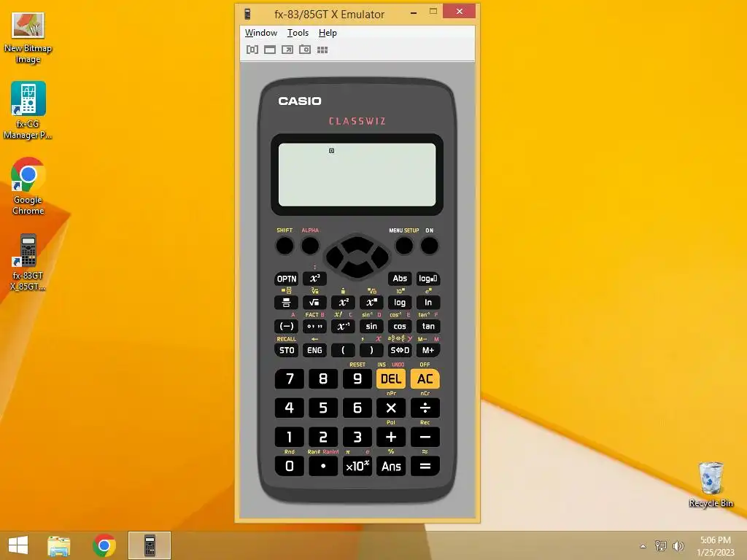747x560 pixels.
Task: Click the left arrow on the D-pad
Action: point(335,257)
